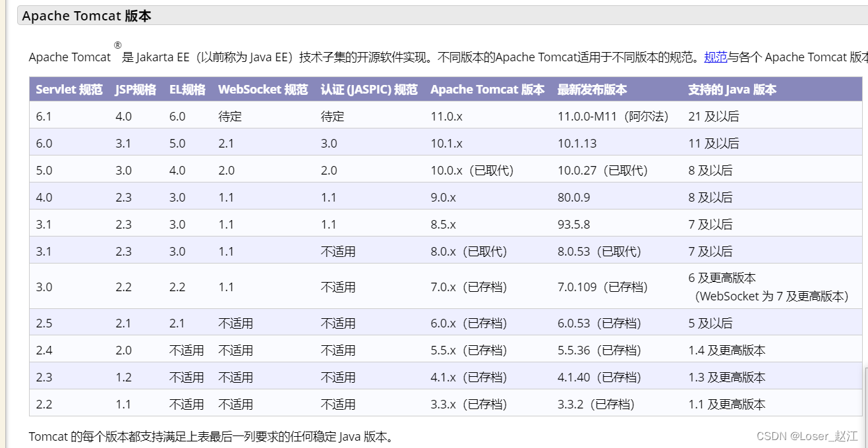868x448 pixels.
Task: Select the 6.0.x（已存档）version cell
Action: [x=469, y=323]
